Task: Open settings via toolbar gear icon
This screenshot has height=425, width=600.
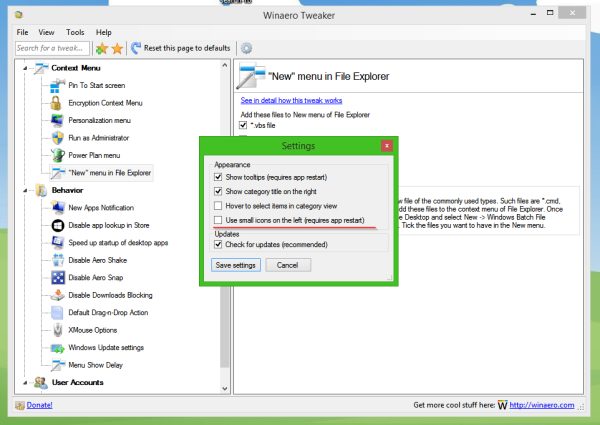Action: [246, 48]
